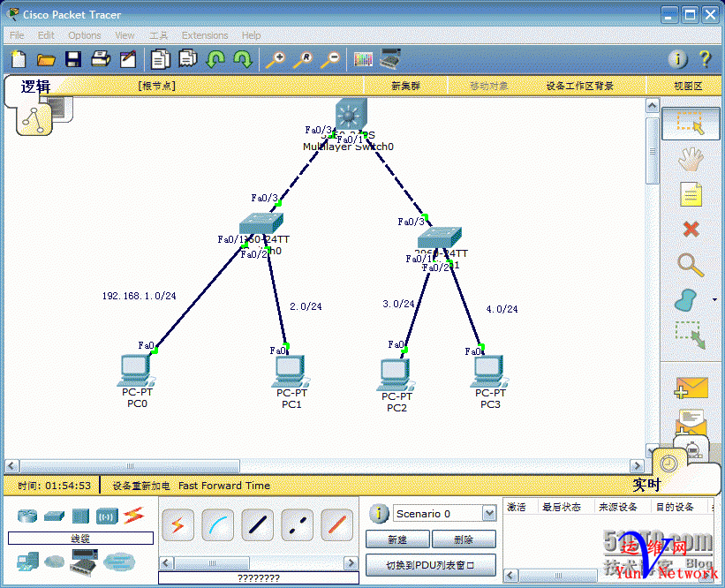Image resolution: width=725 pixels, height=588 pixels.
Task: Expand the Draw Polygon tool options arrow
Action: click(714, 299)
